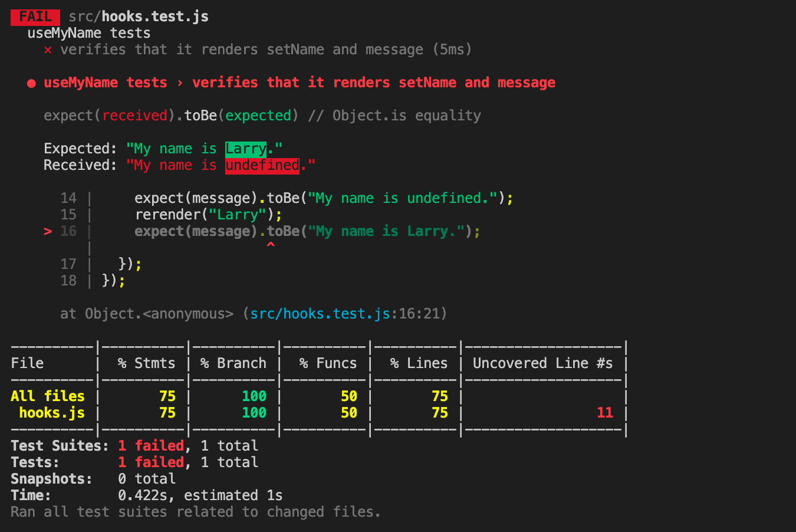Screen dimensions: 796x532
Task: Click the red caret under toBe on line 16
Action: click(x=271, y=243)
